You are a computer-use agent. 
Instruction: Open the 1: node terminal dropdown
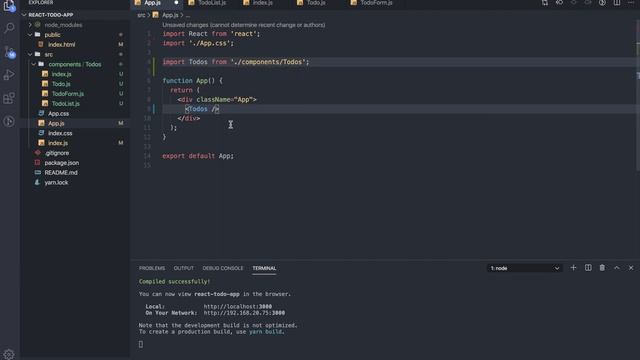(524, 268)
